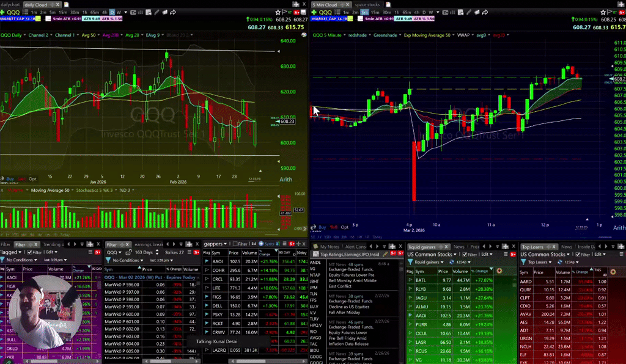Open the watchlist icon next to QQQ symbol
Image resolution: width=626 pixels, height=364 pixels.
coord(24,10)
